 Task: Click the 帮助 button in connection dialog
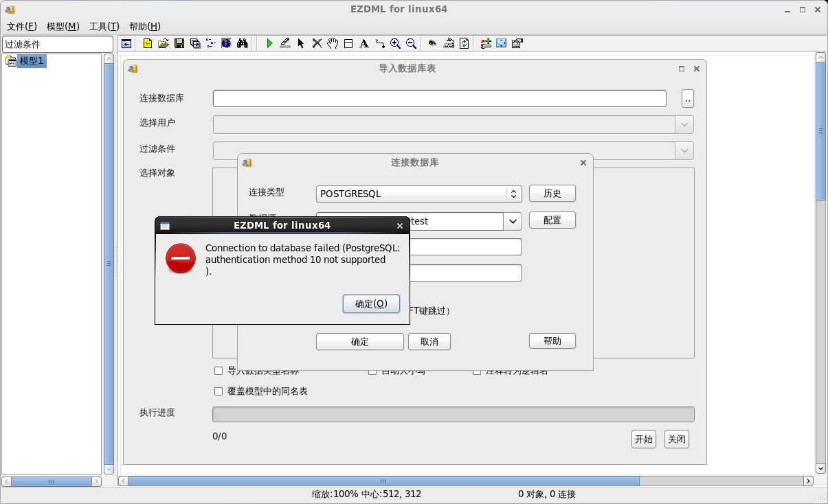(x=552, y=341)
